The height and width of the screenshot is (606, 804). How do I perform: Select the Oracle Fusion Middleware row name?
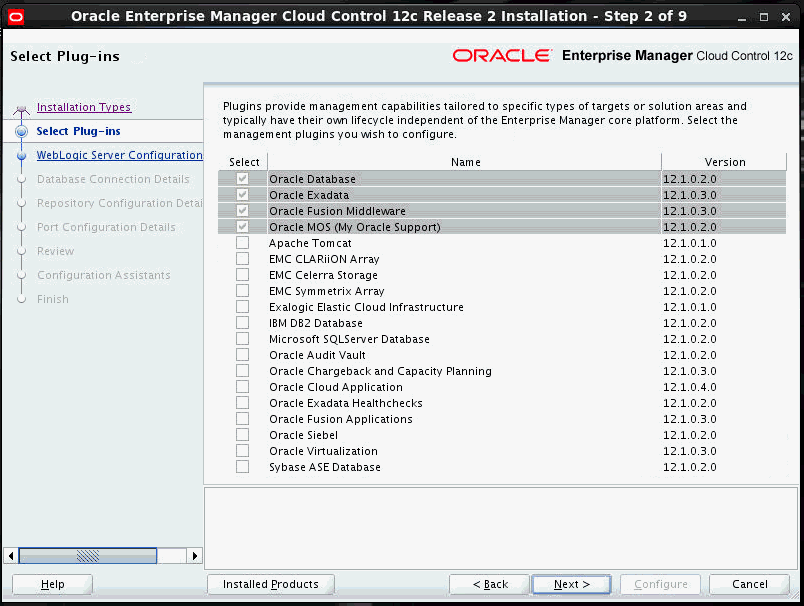[337, 211]
